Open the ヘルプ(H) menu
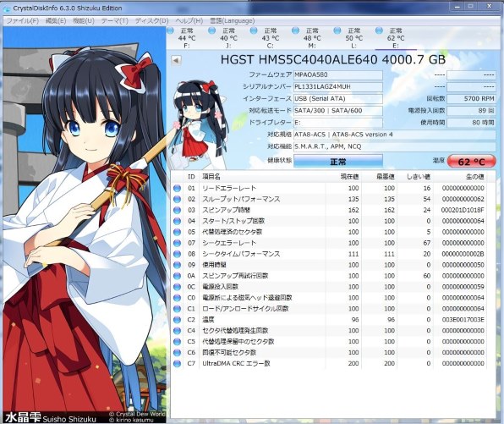The height and width of the screenshot is (424, 504). point(189,21)
